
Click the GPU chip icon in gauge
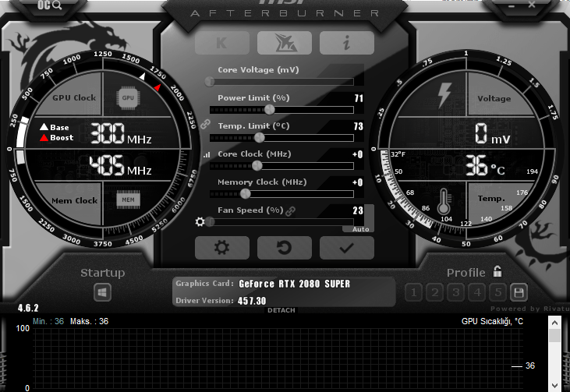128,97
